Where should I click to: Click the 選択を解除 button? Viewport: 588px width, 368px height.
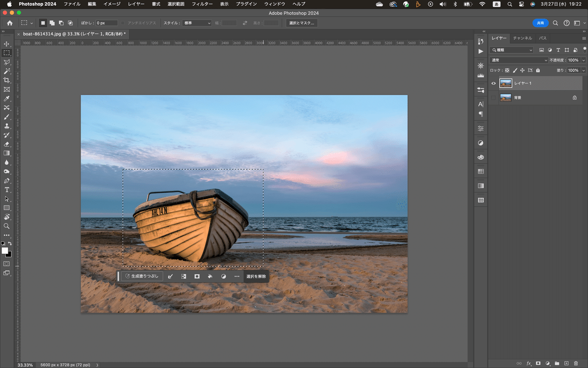coord(256,276)
